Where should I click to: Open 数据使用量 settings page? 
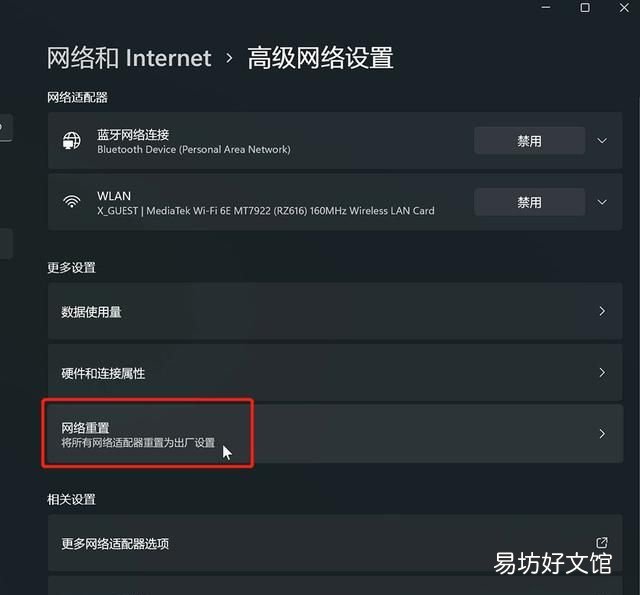pyautogui.click(x=335, y=311)
